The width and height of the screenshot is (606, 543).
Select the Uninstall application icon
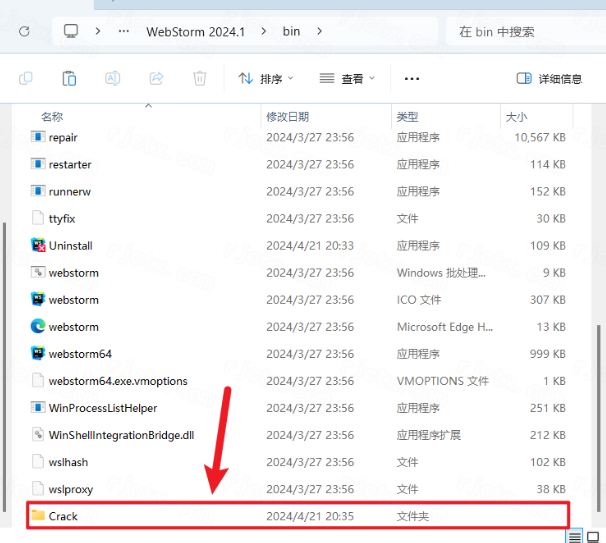tap(38, 245)
